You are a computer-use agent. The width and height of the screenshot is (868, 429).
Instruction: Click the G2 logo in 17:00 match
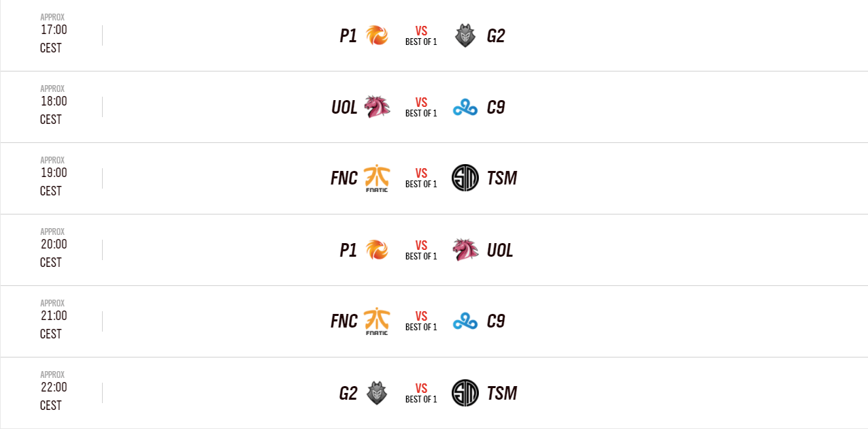(x=465, y=35)
